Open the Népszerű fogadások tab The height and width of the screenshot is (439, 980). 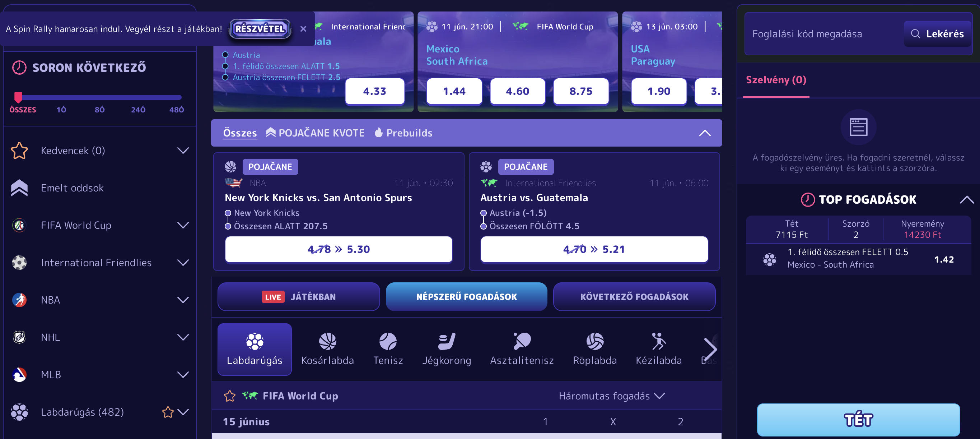pyautogui.click(x=466, y=297)
